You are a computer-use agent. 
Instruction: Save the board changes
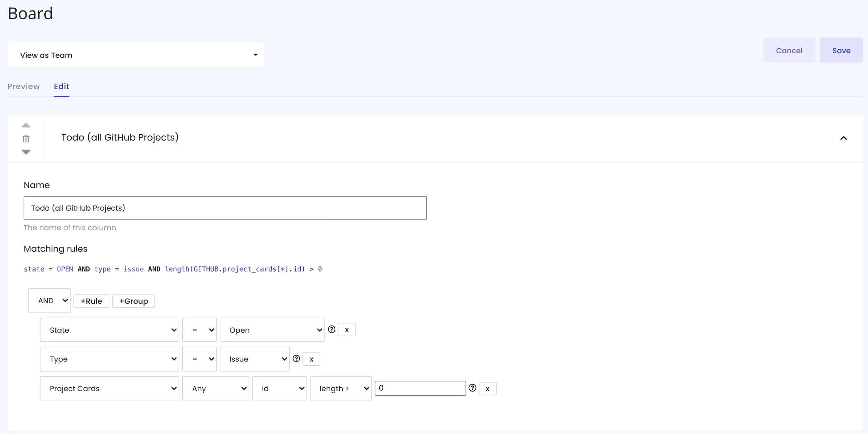pos(841,50)
